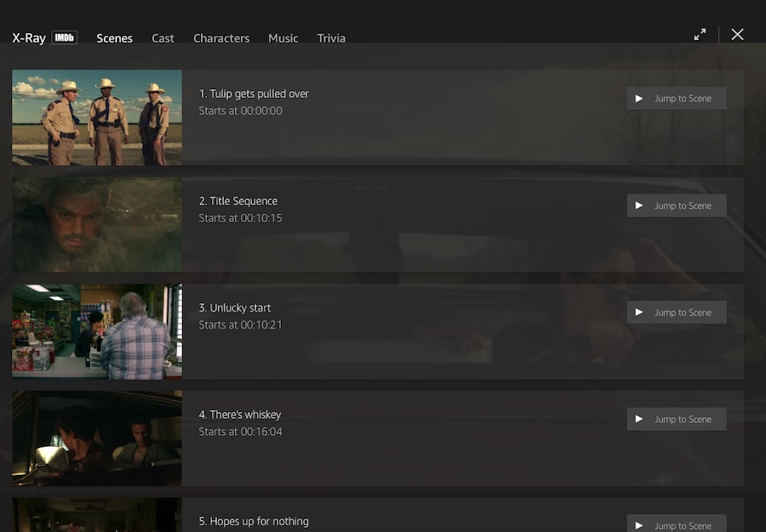
Task: Expand X-Ray panel to fullscreen
Action: (x=700, y=34)
